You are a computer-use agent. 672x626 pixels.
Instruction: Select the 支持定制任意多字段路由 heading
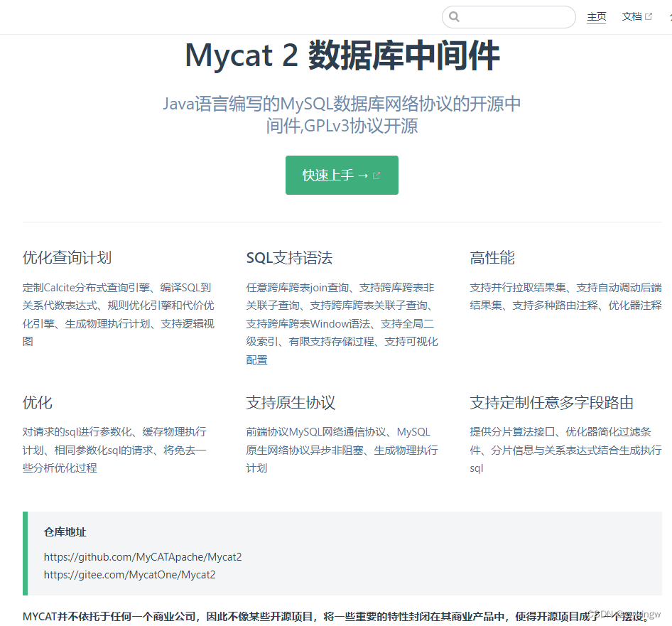[551, 402]
